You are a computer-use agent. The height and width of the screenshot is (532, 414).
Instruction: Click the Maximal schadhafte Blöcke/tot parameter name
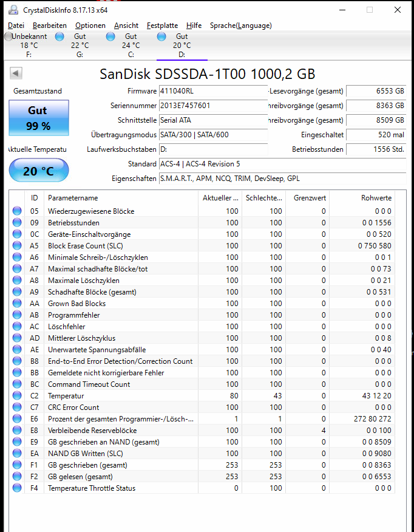pos(98,268)
